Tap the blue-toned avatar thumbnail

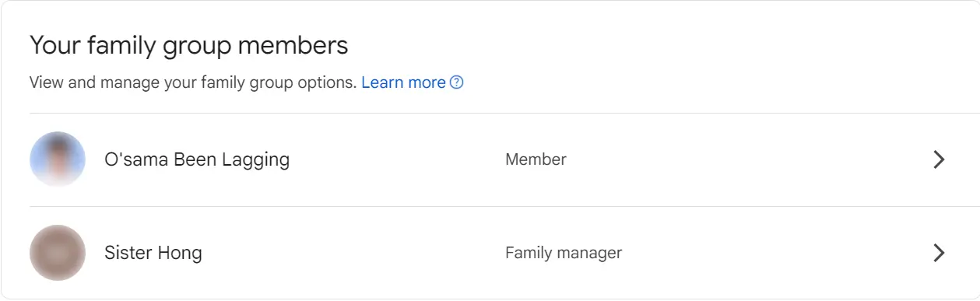(x=58, y=159)
